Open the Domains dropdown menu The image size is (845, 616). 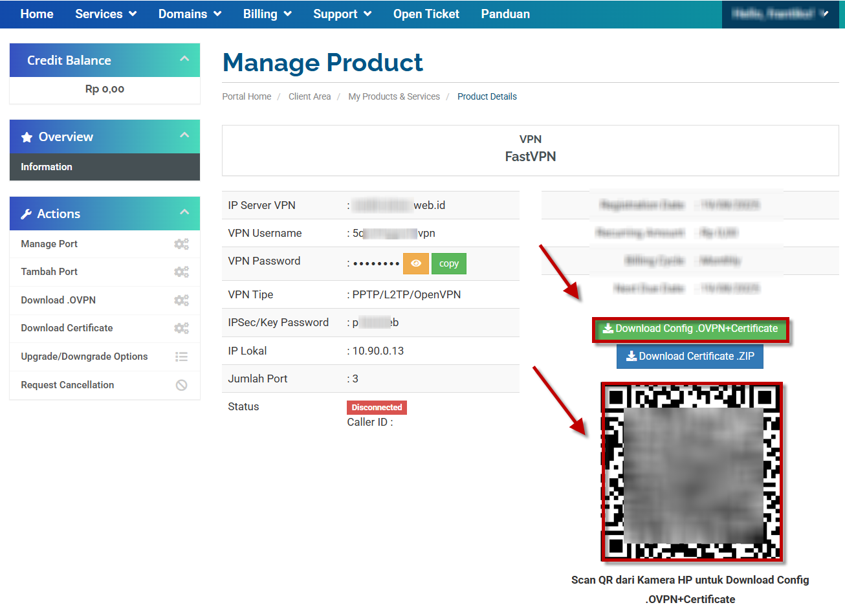pyautogui.click(x=190, y=14)
